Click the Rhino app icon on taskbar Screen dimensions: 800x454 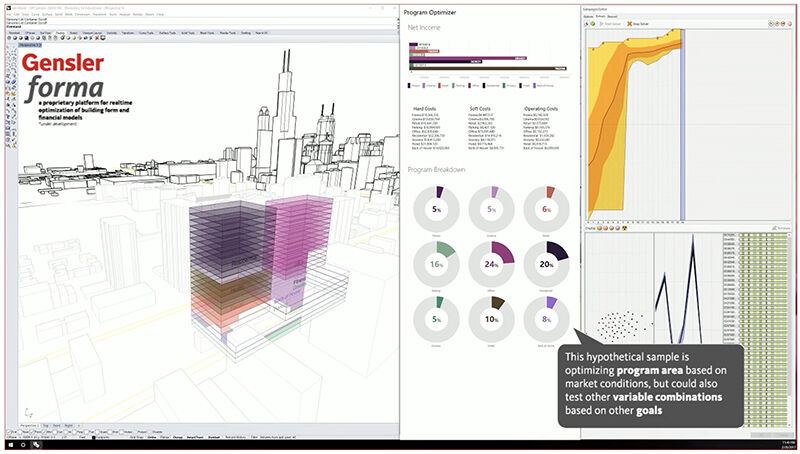[x=36, y=445]
